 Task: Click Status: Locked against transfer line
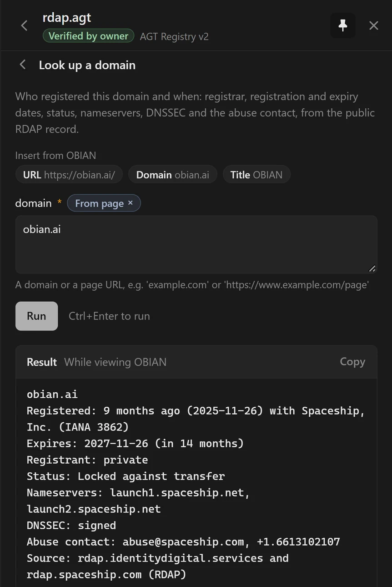click(126, 476)
